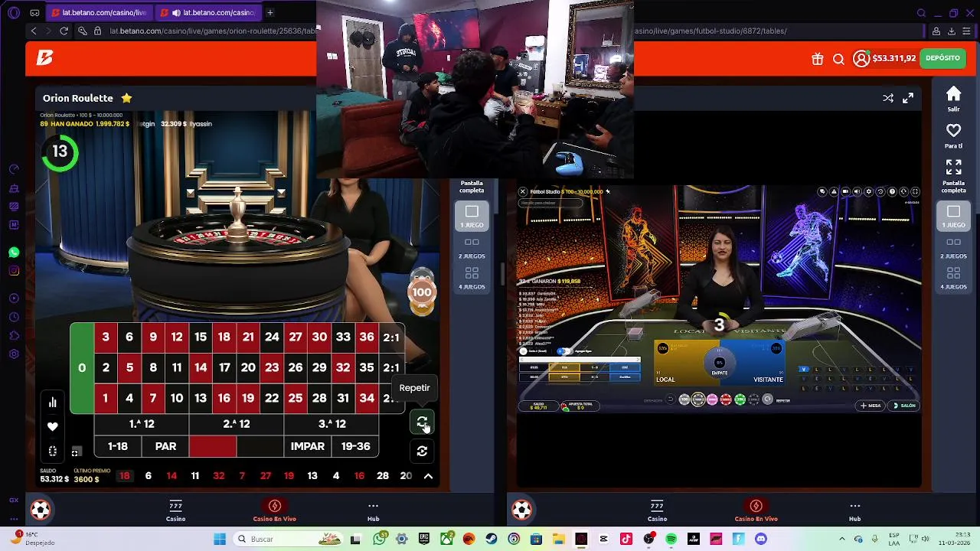Bet on IMPAR (odd)

coord(308,446)
